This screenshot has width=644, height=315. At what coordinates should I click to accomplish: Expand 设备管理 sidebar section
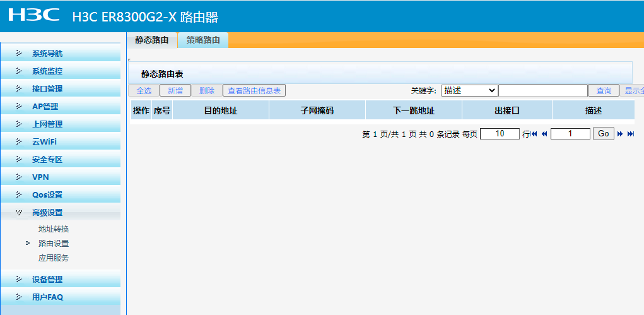(x=61, y=279)
